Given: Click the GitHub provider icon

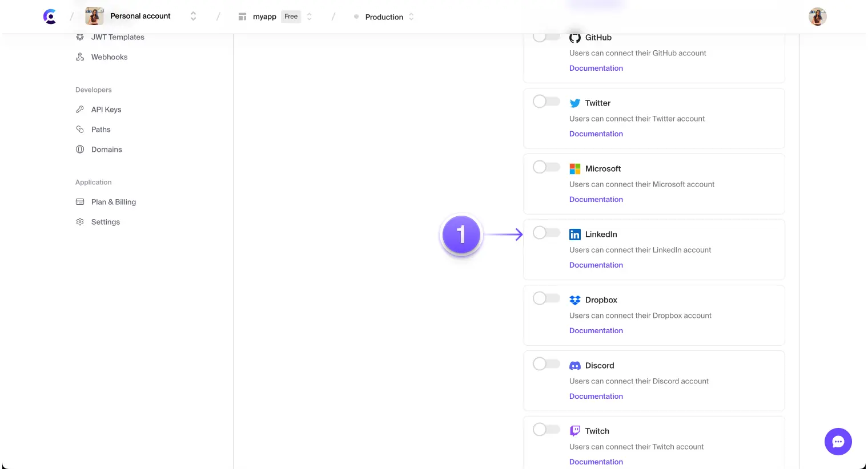Looking at the screenshot, I should click(x=575, y=37).
